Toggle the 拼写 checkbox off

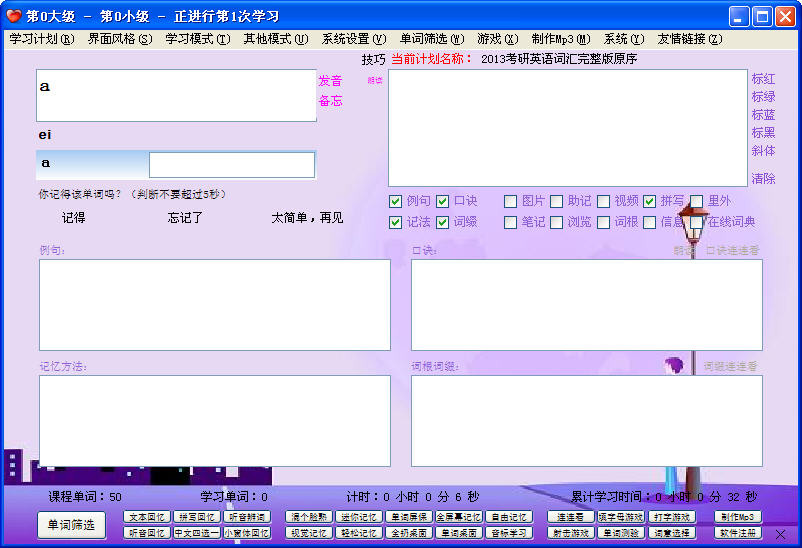[650, 201]
